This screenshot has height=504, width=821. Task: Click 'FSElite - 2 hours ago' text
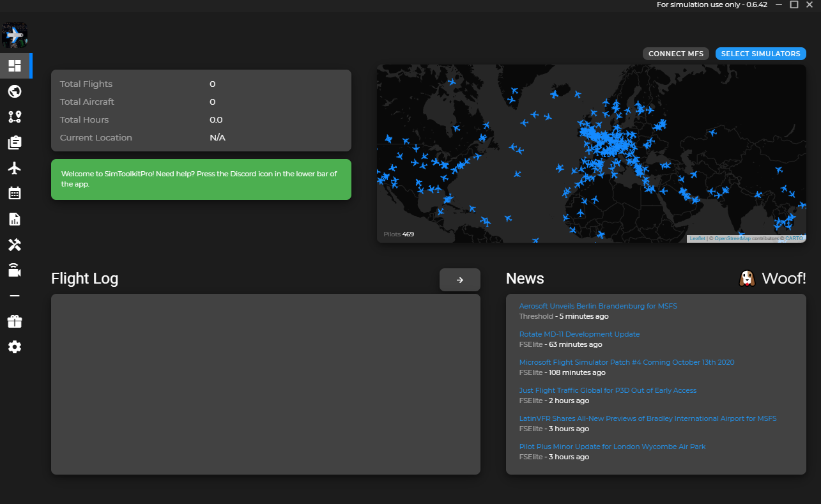(x=554, y=401)
